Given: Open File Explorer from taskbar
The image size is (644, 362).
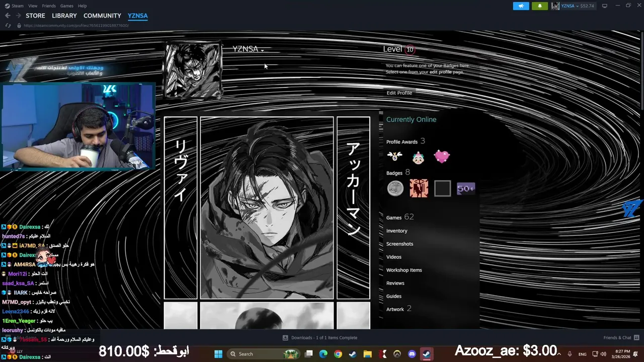Looking at the screenshot, I should pyautogui.click(x=367, y=354).
